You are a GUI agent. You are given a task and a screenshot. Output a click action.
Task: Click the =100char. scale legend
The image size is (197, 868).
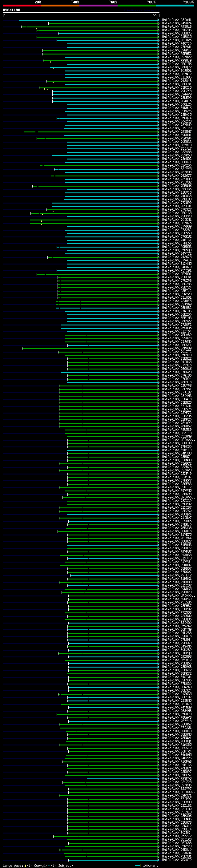[147, 865]
